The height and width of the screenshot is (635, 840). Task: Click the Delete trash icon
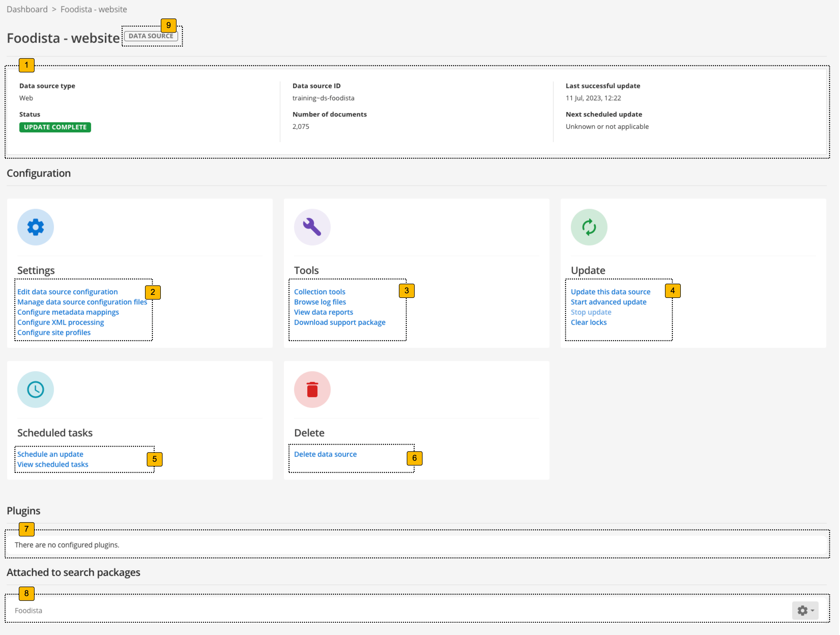point(312,389)
